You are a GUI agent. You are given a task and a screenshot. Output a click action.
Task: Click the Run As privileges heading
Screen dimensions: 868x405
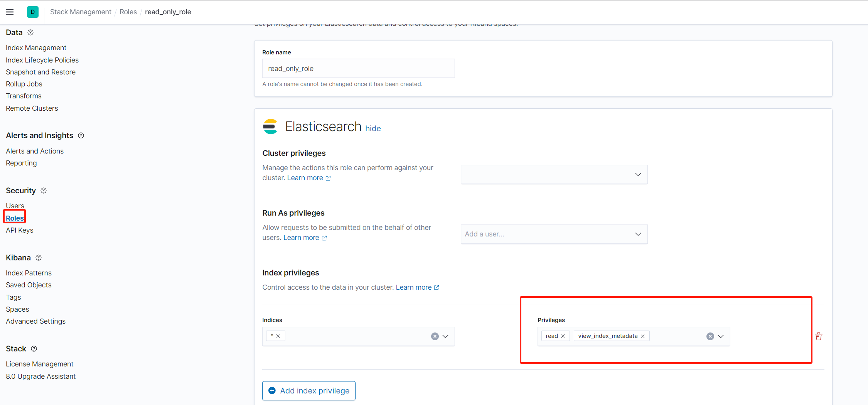point(293,213)
